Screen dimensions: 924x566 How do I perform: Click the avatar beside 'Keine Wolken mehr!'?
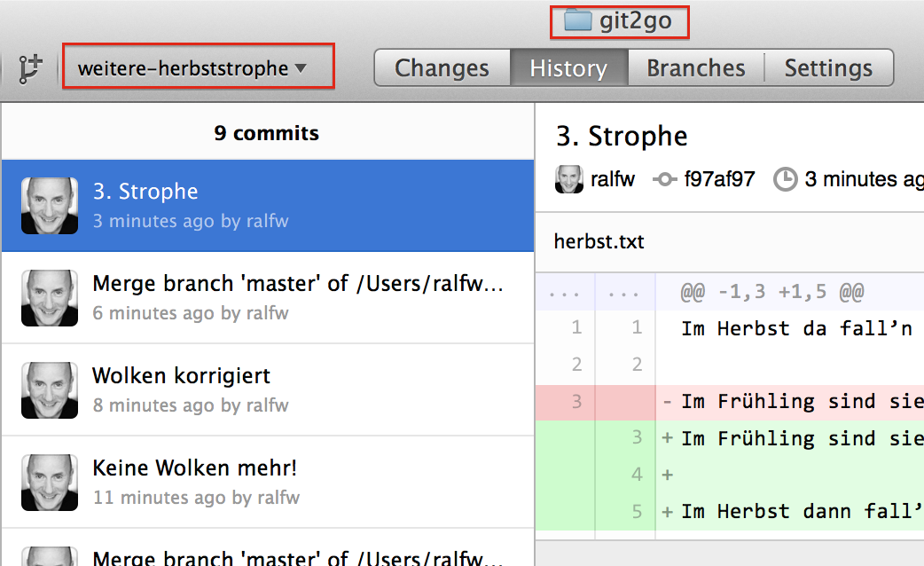pos(50,482)
